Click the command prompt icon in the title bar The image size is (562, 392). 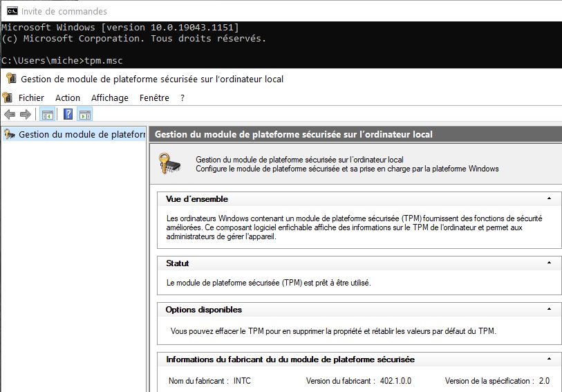tap(12, 11)
